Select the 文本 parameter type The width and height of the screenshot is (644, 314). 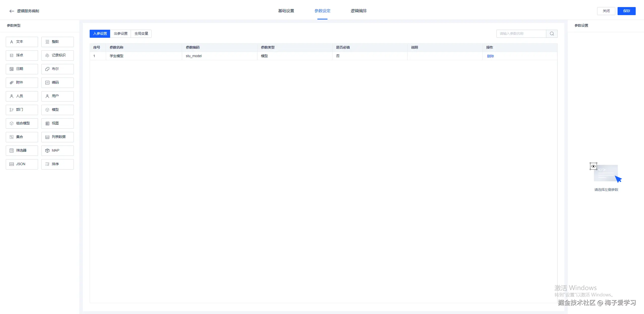[x=22, y=42]
